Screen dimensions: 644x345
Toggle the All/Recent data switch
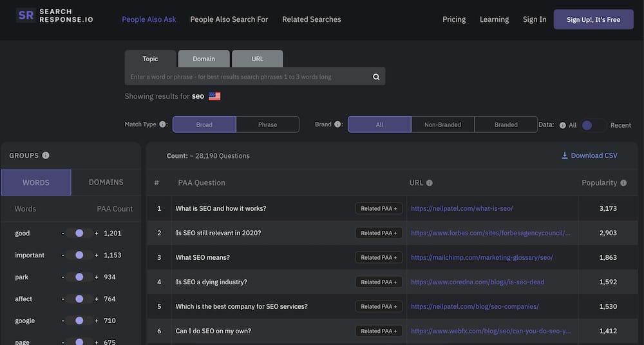[593, 125]
